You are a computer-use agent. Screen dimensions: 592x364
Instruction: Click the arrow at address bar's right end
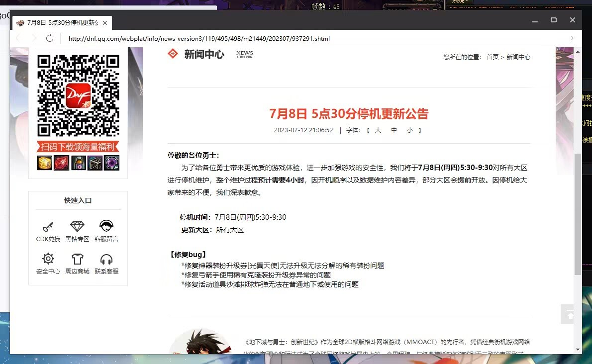(572, 38)
